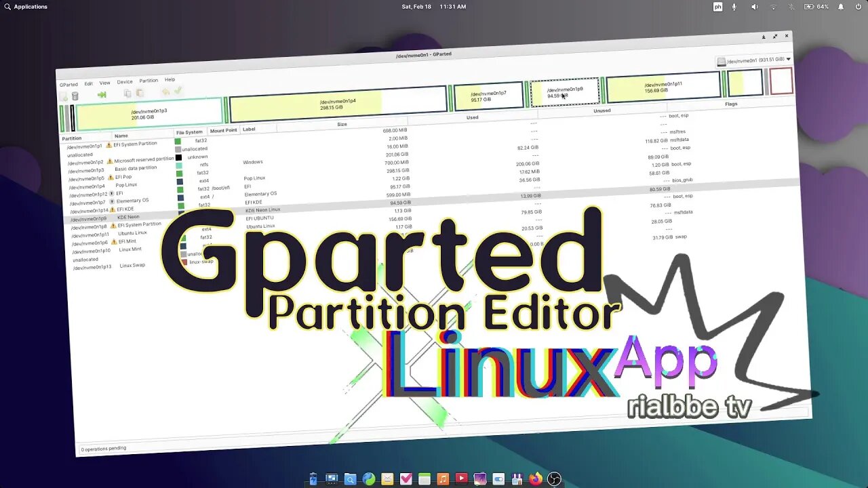
Task: Click mounted key icon beside Elementary OS name
Action: pyautogui.click(x=112, y=201)
